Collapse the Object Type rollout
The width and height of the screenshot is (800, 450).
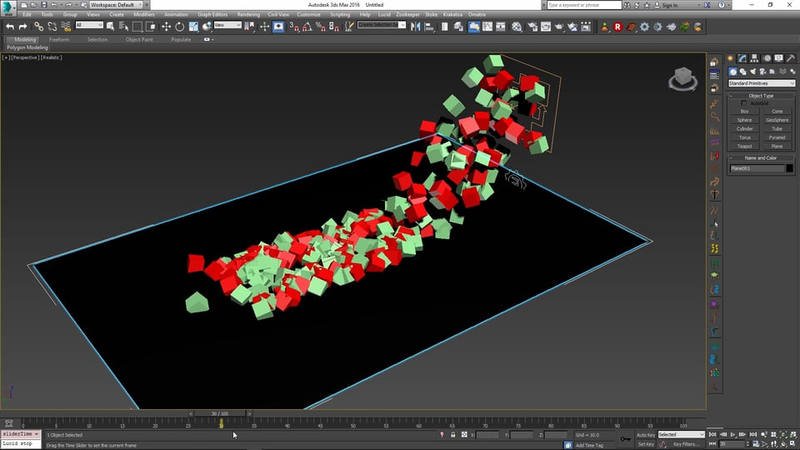(x=760, y=95)
